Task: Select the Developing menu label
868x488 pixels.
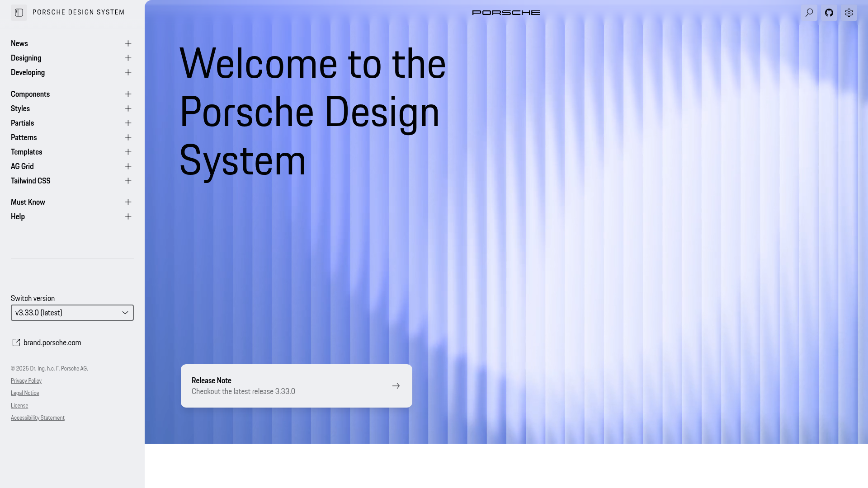Action: pos(28,72)
